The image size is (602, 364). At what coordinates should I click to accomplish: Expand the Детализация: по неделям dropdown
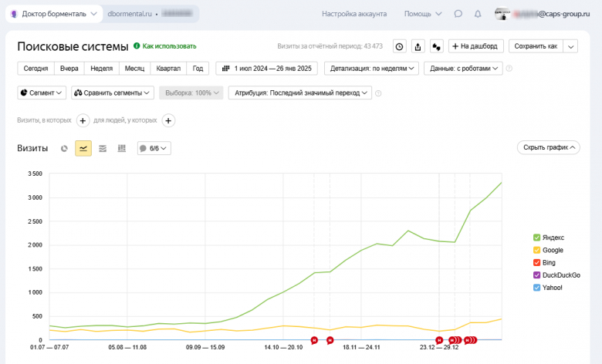[x=371, y=69]
